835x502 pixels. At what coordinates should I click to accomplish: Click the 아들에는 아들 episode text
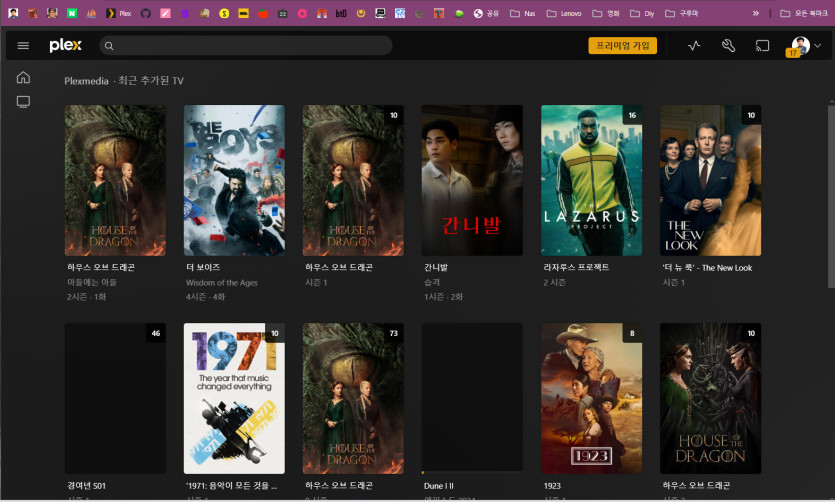pos(92,282)
